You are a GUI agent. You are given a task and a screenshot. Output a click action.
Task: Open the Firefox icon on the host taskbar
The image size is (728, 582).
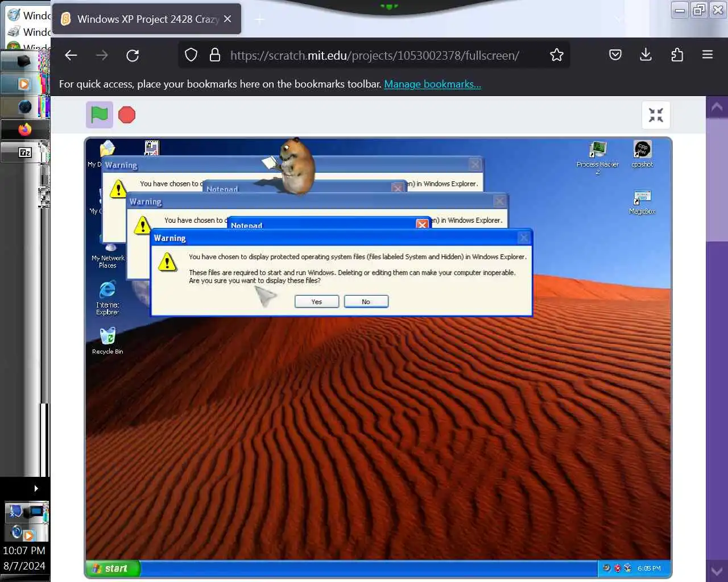(x=24, y=130)
